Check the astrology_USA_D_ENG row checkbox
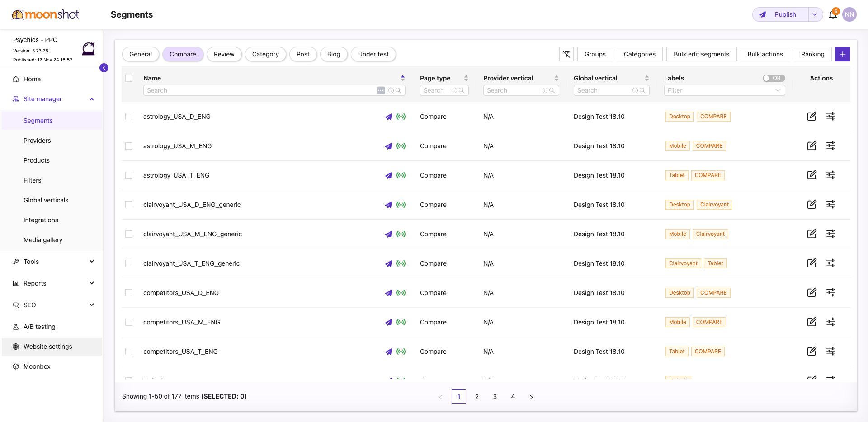868x422 pixels. coord(129,117)
